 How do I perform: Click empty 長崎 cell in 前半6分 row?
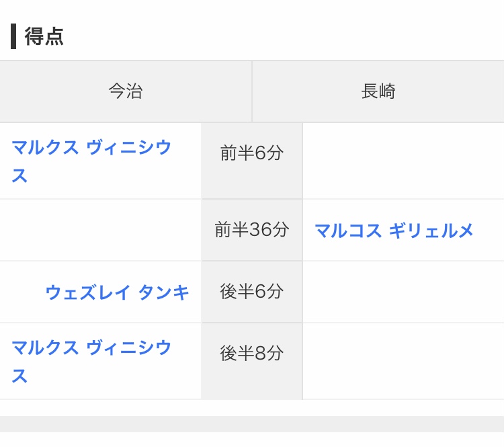403,161
